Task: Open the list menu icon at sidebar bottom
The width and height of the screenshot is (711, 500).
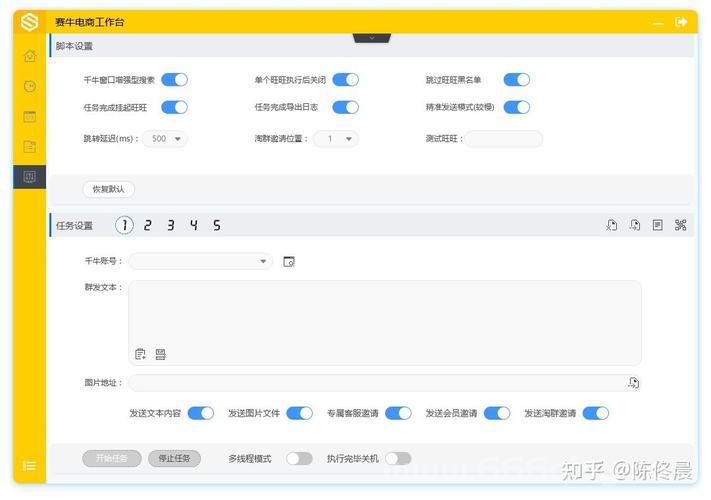Action: point(29,466)
